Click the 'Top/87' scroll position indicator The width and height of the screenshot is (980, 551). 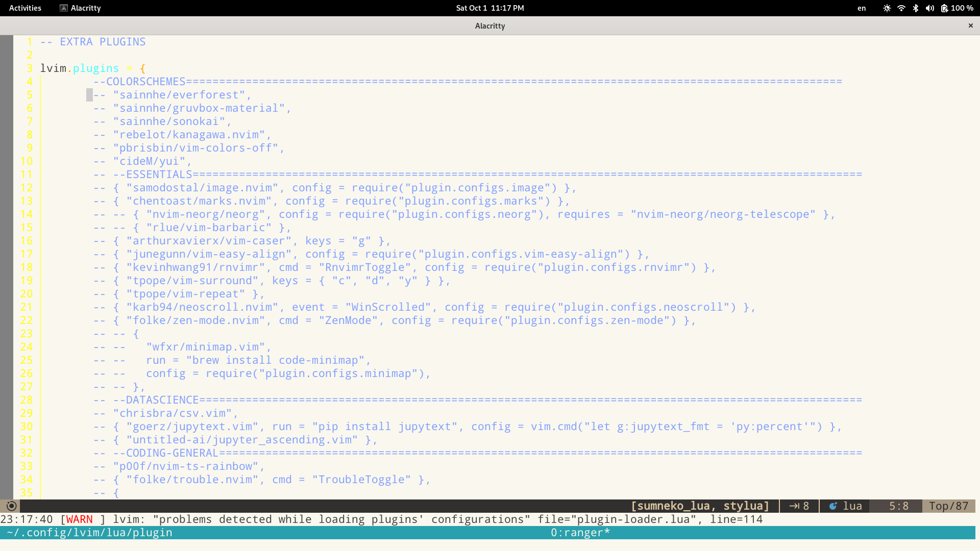coord(948,506)
